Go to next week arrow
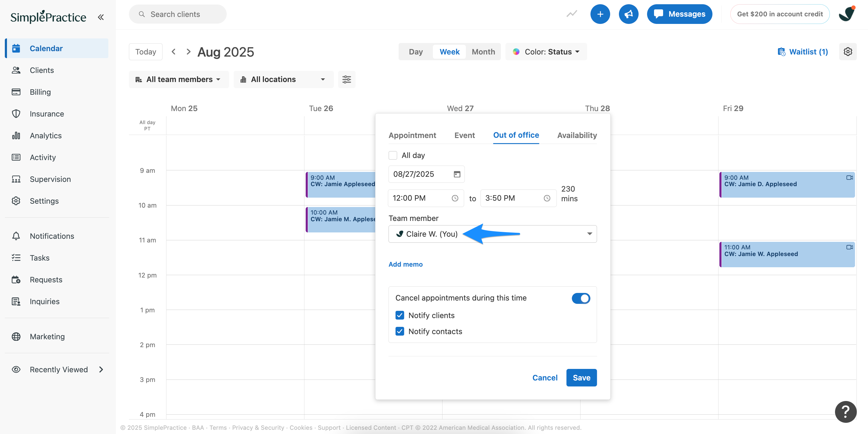Screen dimensions: 868x434 [188, 51]
